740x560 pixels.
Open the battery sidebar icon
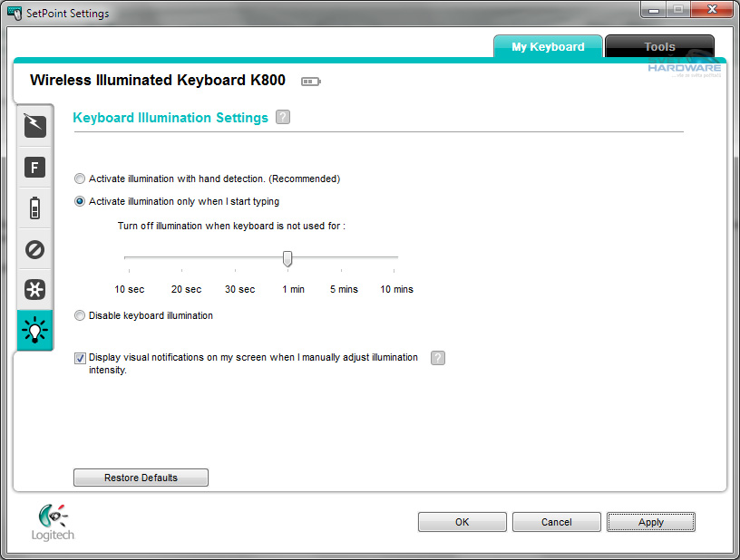tap(34, 208)
